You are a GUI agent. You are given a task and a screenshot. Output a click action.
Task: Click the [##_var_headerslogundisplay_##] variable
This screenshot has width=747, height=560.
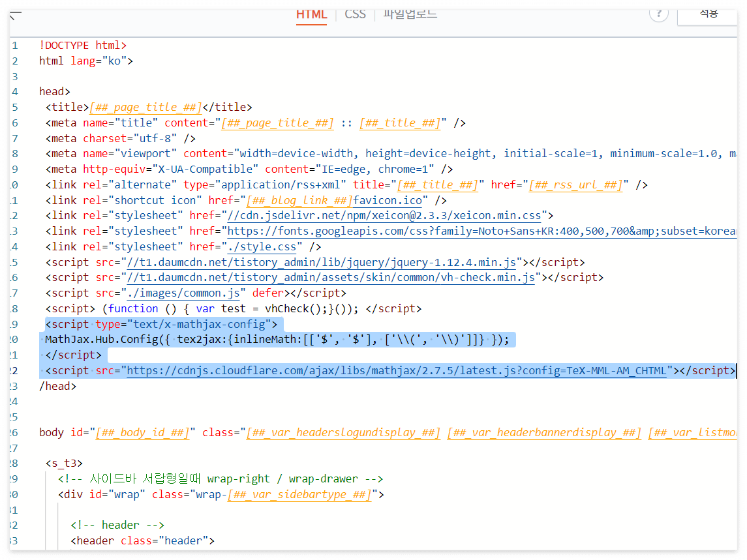(x=343, y=433)
